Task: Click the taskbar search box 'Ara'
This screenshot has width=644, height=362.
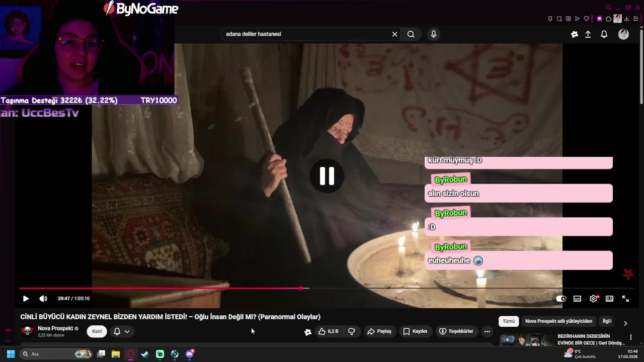Action: tap(57, 354)
